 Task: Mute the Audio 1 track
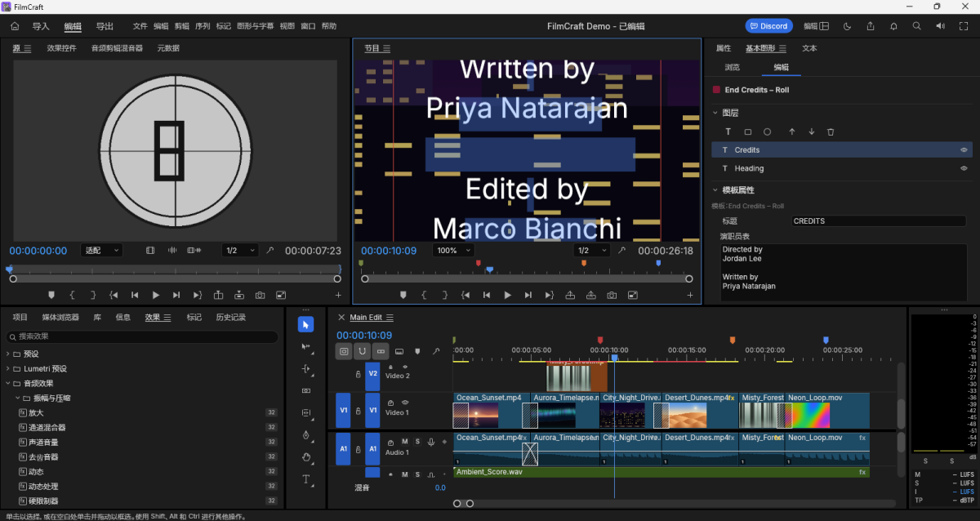point(404,442)
